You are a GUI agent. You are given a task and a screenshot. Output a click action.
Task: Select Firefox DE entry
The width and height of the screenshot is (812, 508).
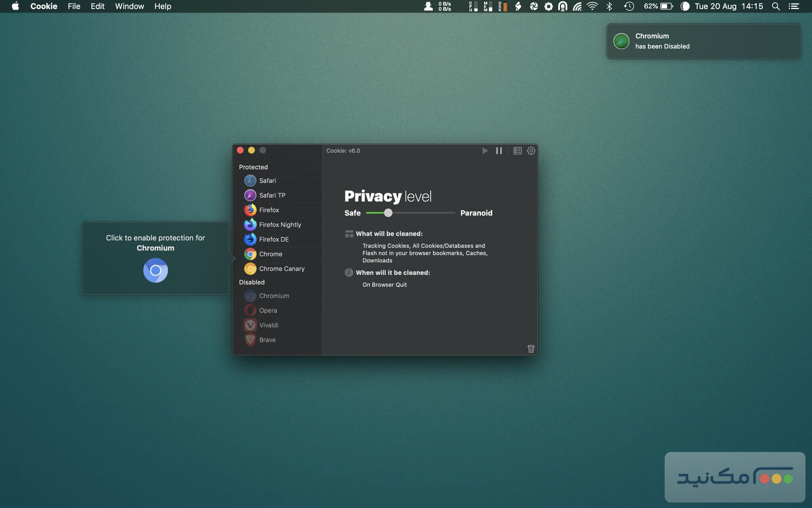click(x=274, y=239)
